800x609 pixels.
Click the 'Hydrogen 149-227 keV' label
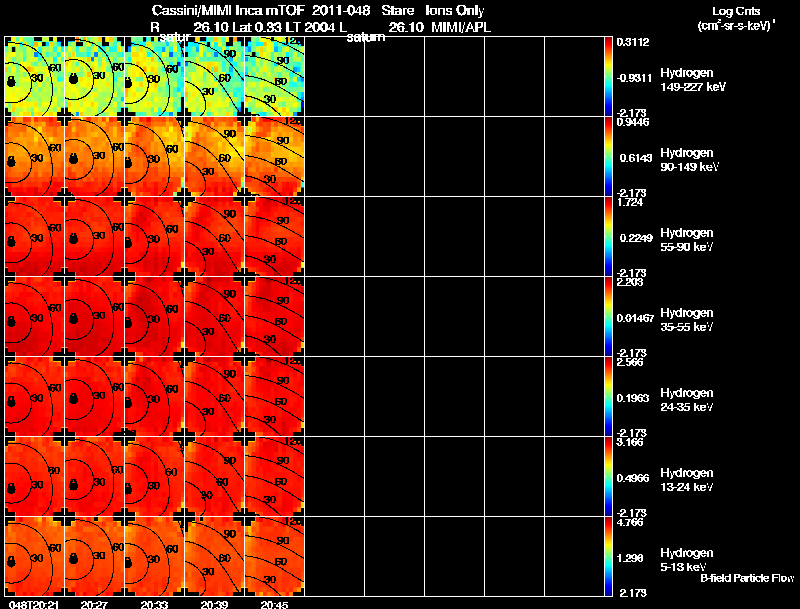(693, 80)
